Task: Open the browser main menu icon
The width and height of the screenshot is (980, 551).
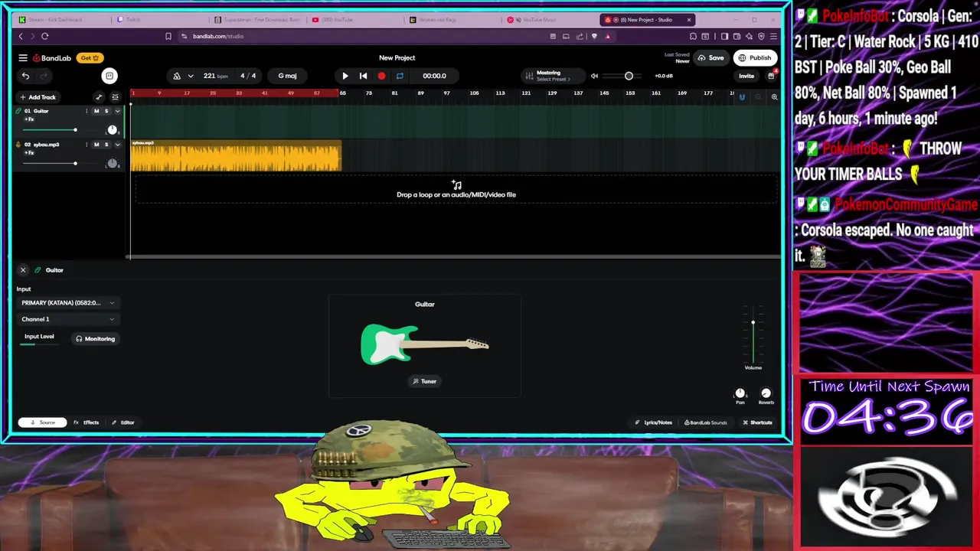Action: (x=773, y=36)
